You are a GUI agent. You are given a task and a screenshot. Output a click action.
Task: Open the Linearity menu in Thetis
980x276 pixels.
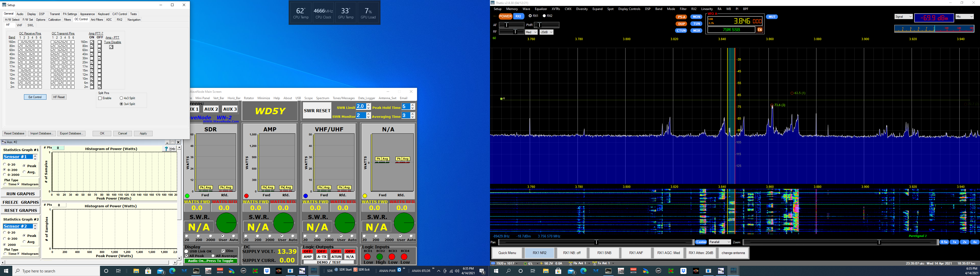tap(707, 9)
